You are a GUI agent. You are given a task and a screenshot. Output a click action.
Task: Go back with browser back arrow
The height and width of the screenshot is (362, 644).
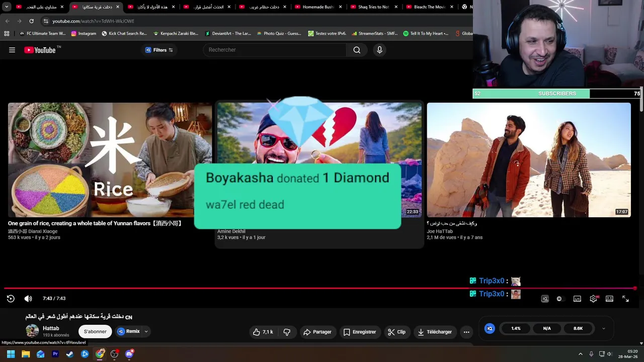[7, 21]
